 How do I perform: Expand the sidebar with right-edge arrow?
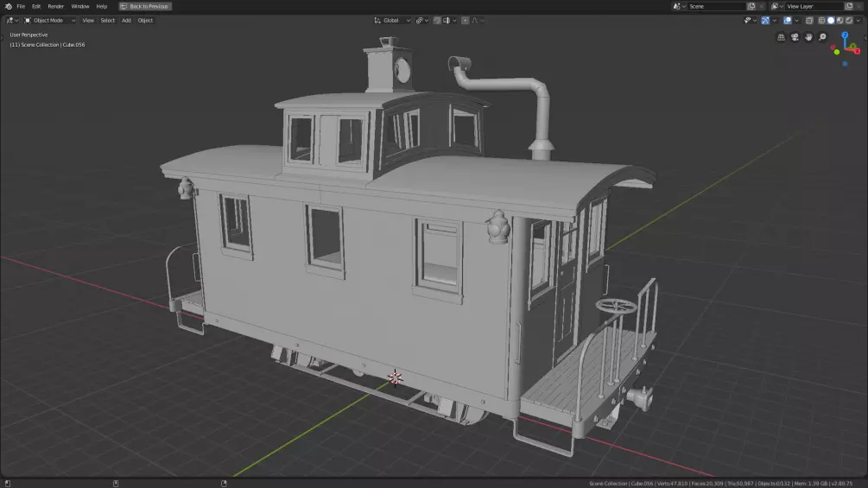(x=865, y=38)
